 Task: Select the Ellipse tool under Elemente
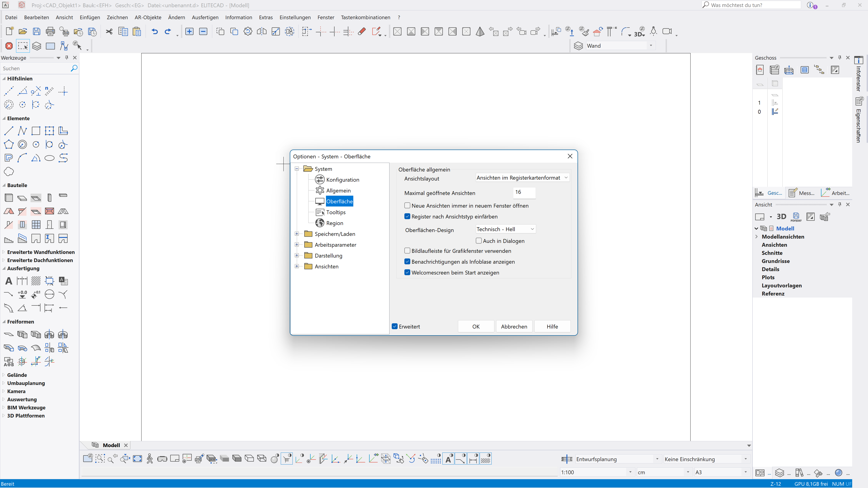(x=50, y=158)
